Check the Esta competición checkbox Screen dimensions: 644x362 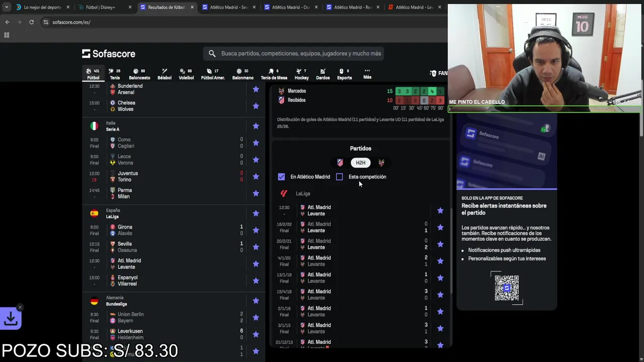point(340,177)
